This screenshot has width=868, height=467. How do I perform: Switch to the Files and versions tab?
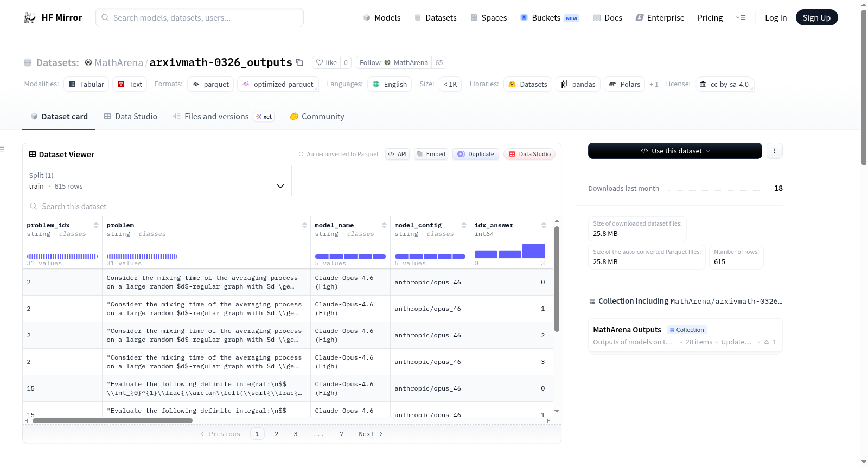click(223, 116)
